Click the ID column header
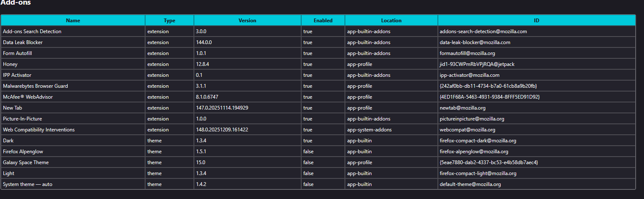644x199 pixels. click(536, 20)
